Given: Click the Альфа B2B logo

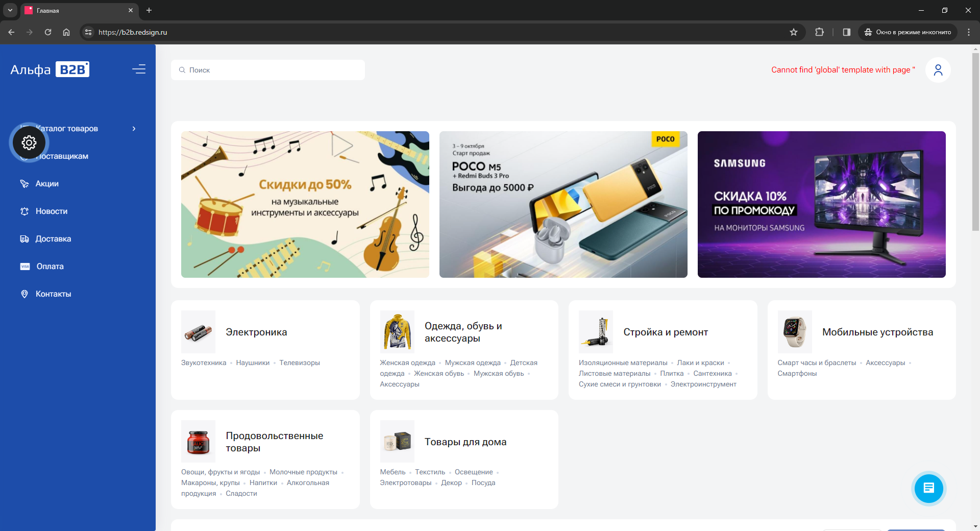Looking at the screenshot, I should click(x=50, y=69).
